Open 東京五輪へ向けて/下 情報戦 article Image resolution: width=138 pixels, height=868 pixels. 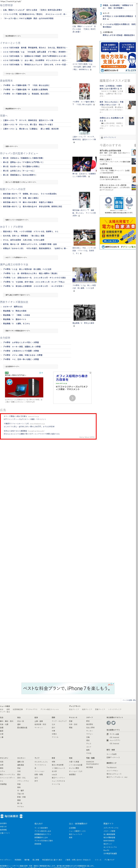point(30,194)
